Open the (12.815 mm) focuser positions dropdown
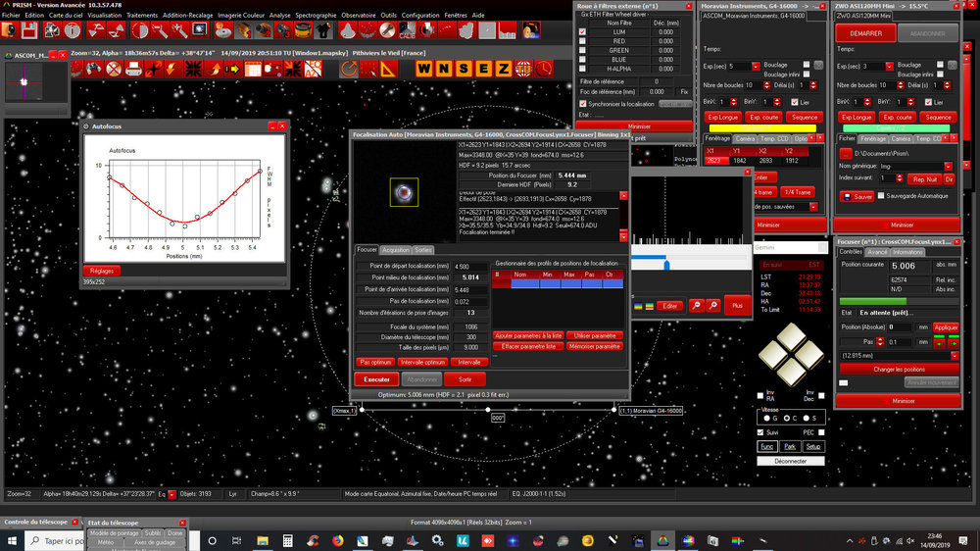 coord(955,356)
